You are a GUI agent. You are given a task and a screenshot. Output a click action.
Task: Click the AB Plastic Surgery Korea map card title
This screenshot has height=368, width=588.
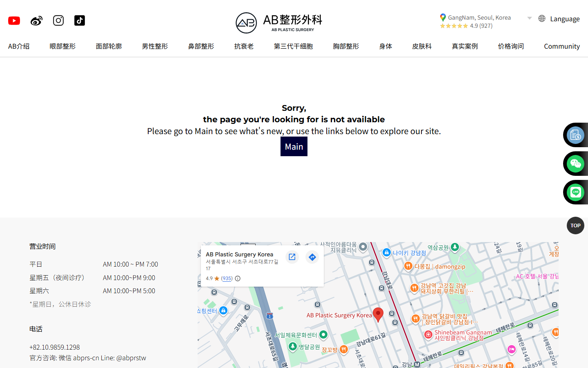coord(239,254)
